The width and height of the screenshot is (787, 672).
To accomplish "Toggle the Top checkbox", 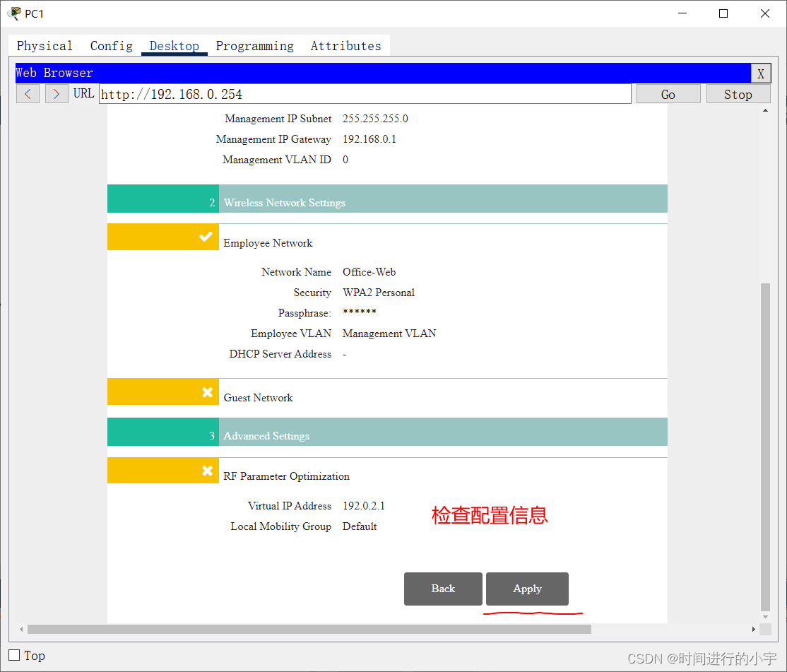I will click(15, 655).
